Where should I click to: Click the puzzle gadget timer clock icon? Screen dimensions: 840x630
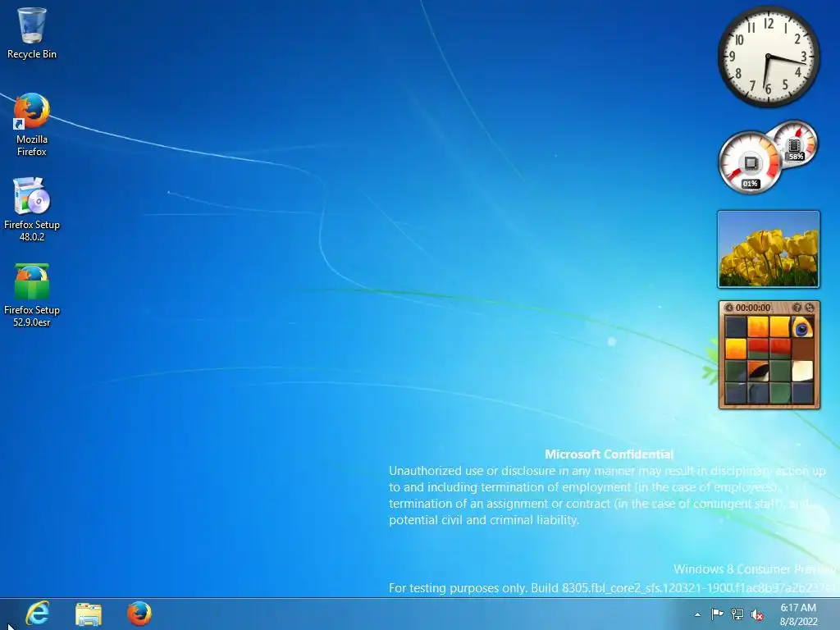729,308
